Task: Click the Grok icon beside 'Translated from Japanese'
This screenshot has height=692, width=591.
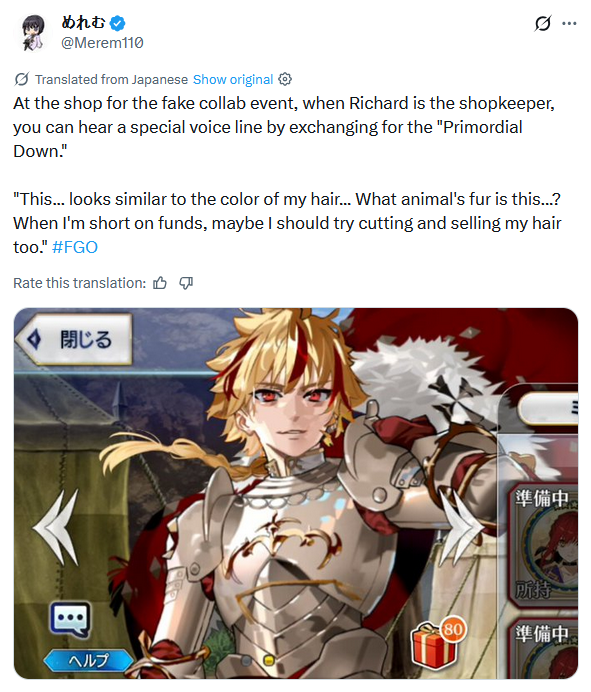Action: pos(22,79)
